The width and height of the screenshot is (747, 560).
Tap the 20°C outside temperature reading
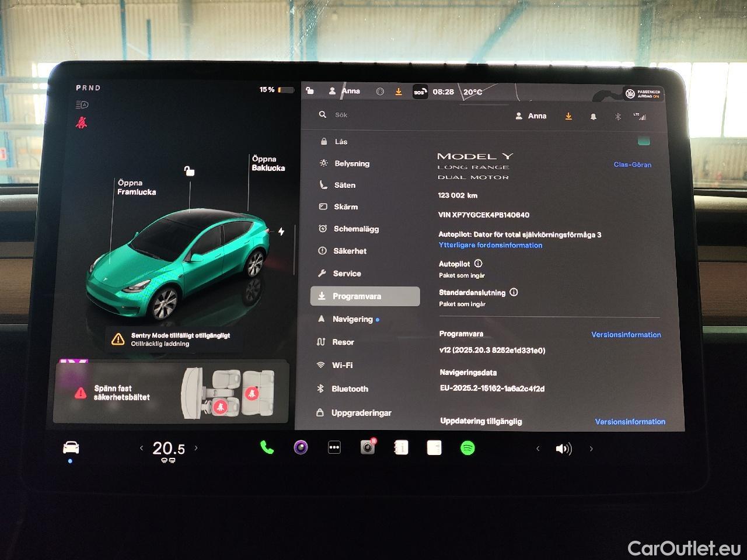click(473, 92)
